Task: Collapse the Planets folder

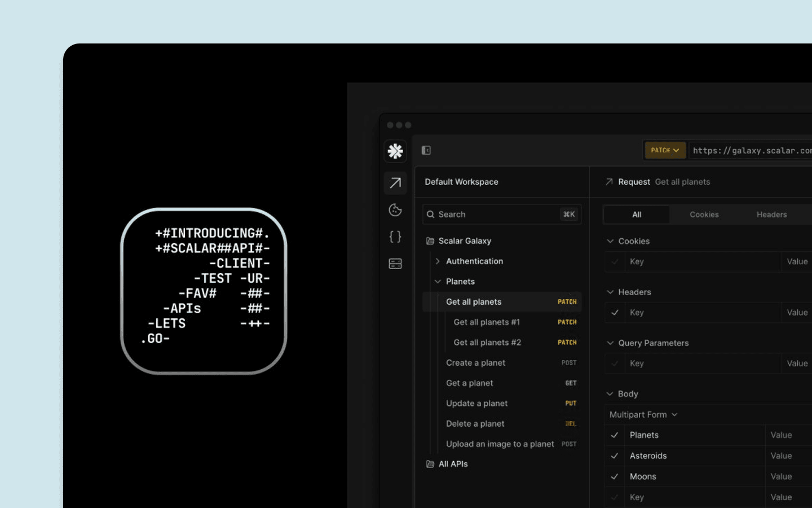Action: (438, 282)
